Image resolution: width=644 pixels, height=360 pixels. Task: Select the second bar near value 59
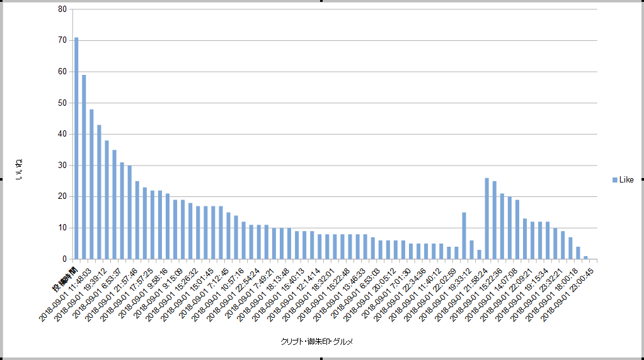pos(84,167)
